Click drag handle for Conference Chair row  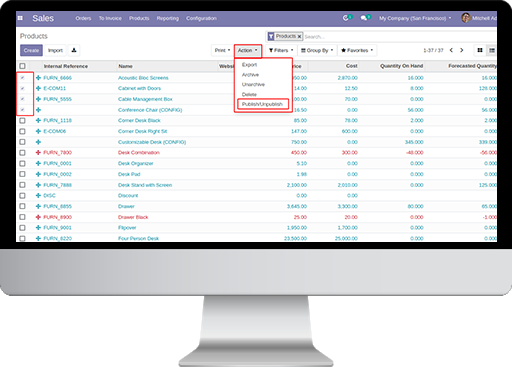38,110
